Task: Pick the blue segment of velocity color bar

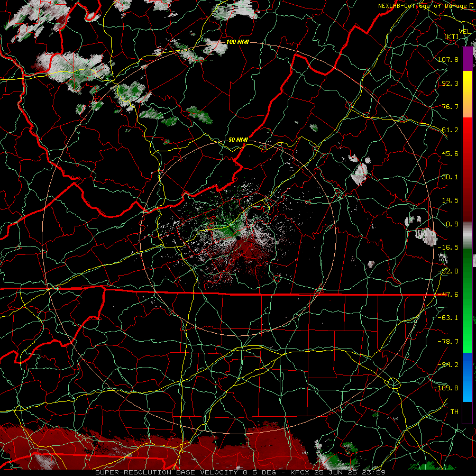Action: point(467,377)
